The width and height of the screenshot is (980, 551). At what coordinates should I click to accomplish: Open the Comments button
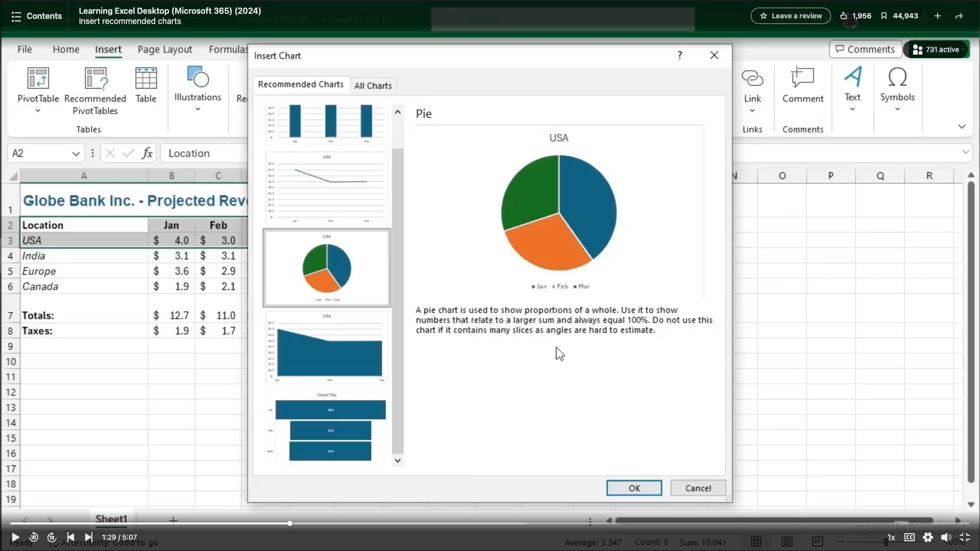(866, 49)
